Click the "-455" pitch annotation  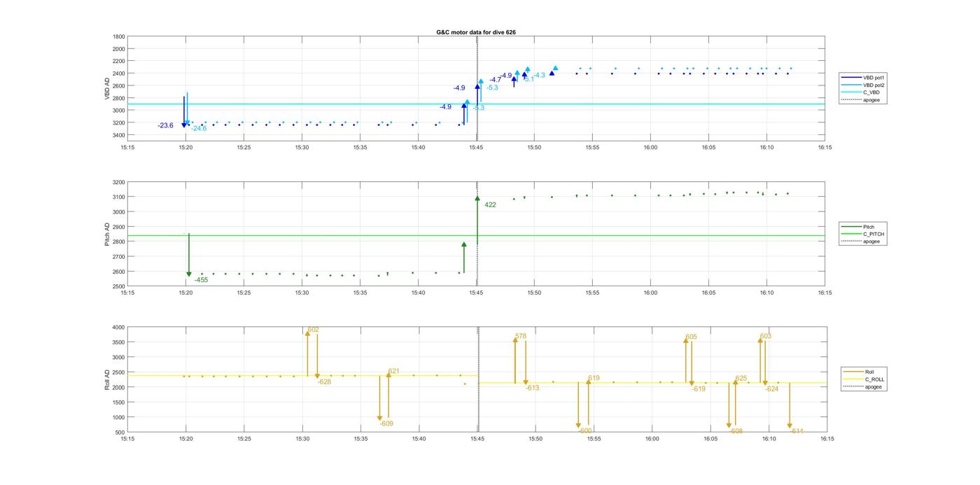pos(201,280)
